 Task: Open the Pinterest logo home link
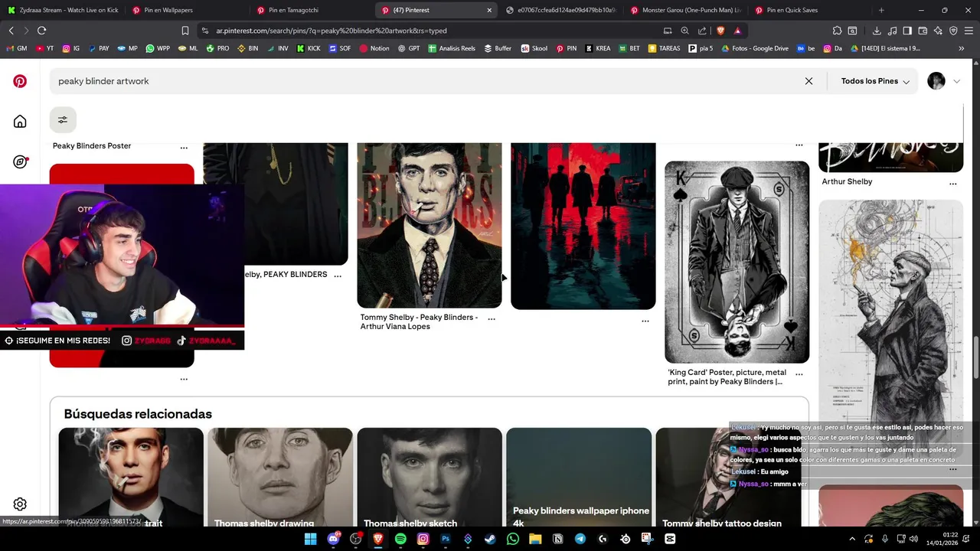click(x=20, y=81)
